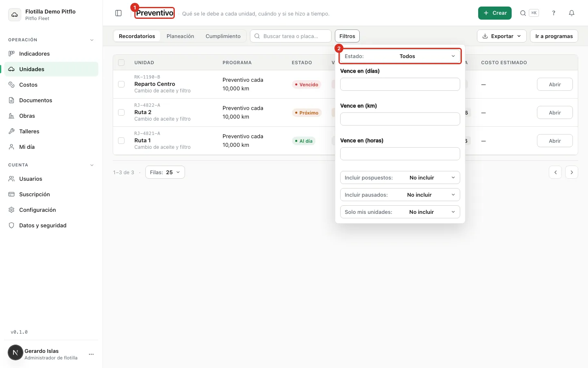
Task: Open Documentos in the sidebar
Action: [x=51, y=100]
